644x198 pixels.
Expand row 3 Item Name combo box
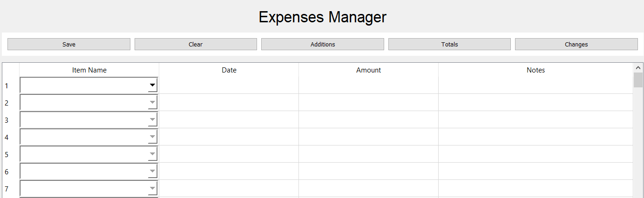[x=152, y=120]
